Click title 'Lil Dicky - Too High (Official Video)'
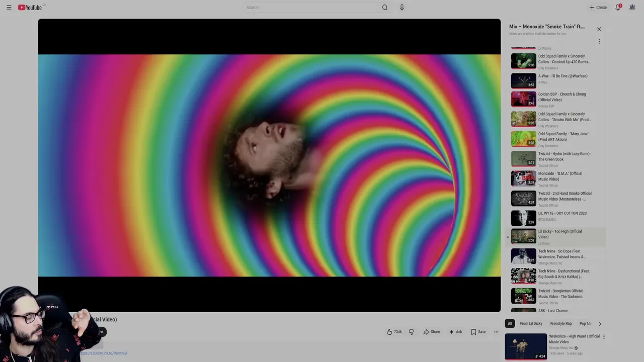This screenshot has height=362, width=644. [x=560, y=234]
